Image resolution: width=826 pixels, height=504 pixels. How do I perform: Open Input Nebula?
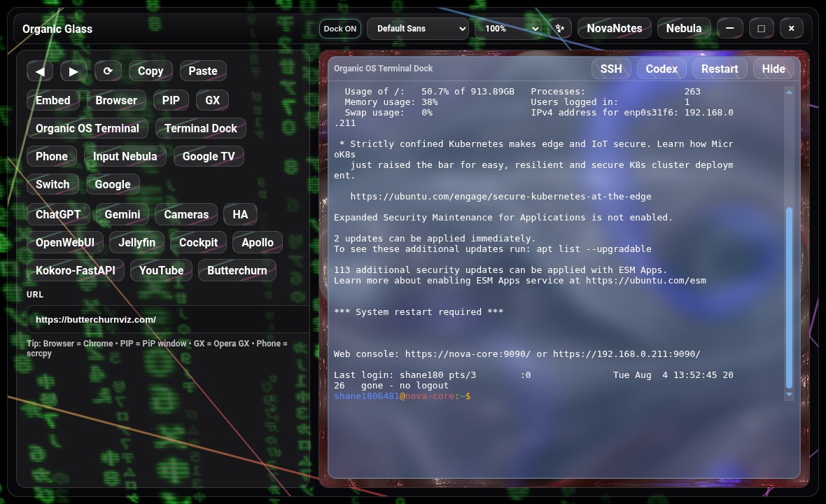point(125,156)
